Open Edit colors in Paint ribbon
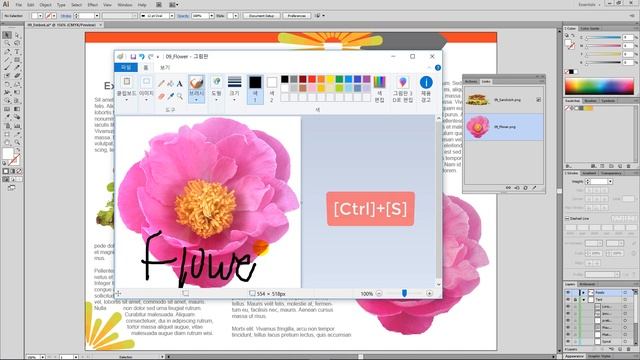Screen dimensions: 640x360 pos(380,89)
